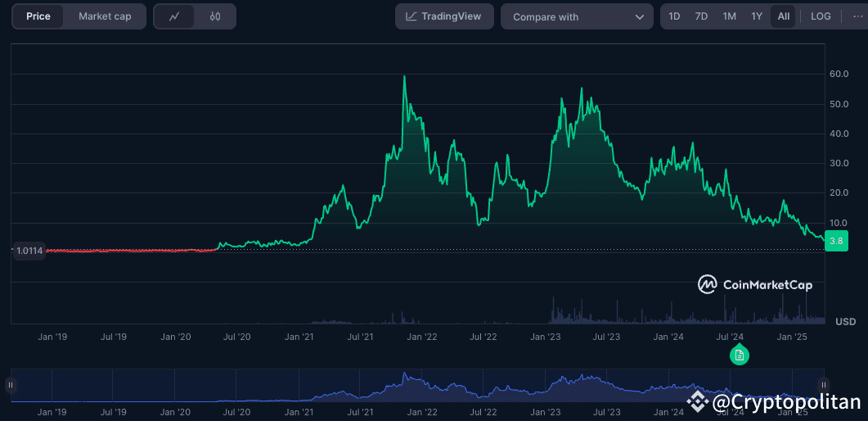
Task: Click the navigator mini chart area
Action: (417, 386)
